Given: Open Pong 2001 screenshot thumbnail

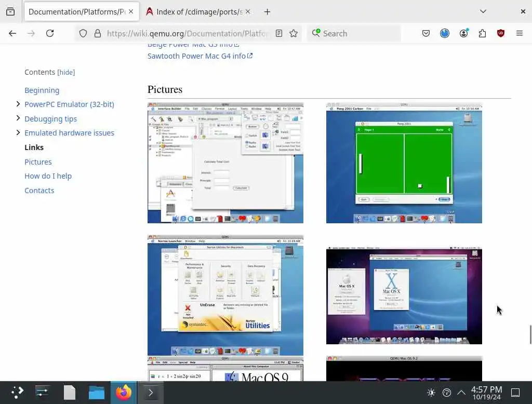Looking at the screenshot, I should (x=404, y=163).
